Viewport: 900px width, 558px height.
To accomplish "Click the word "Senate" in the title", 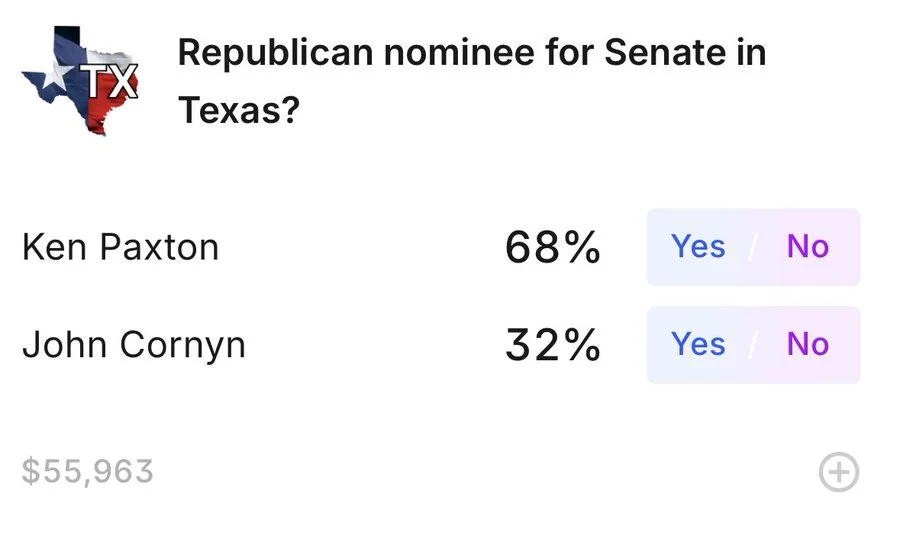I will click(x=662, y=53).
